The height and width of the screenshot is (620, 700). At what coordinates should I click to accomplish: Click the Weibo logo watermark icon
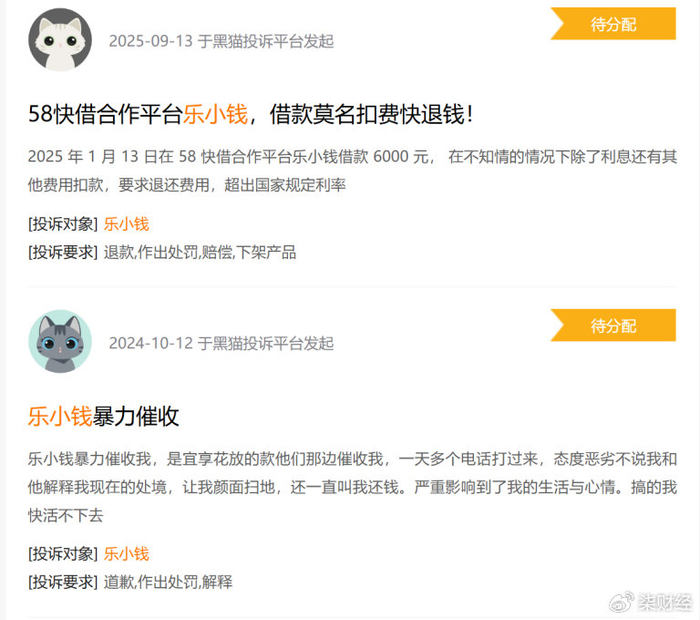click(x=622, y=602)
